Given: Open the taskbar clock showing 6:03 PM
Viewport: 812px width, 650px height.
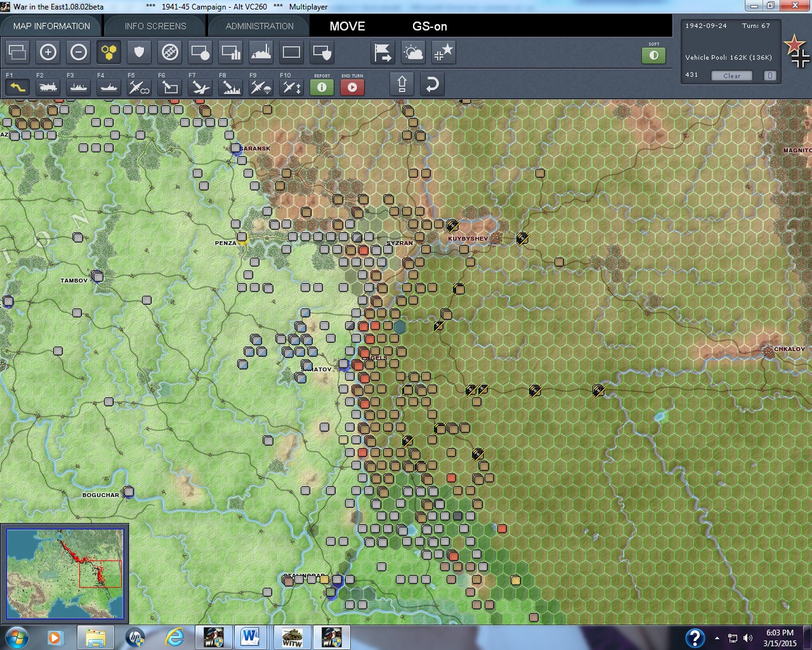Looking at the screenshot, I should (780, 638).
